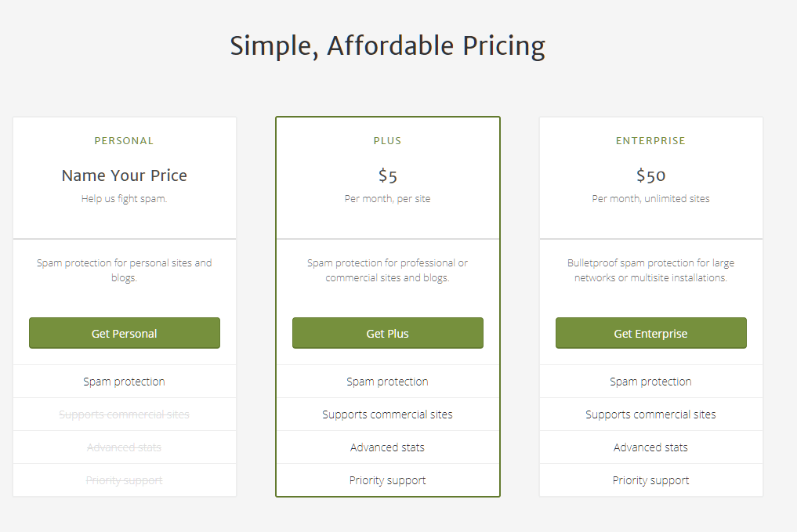Click Priority support row in Plus plan
Screen dimensions: 797x532
click(388, 480)
